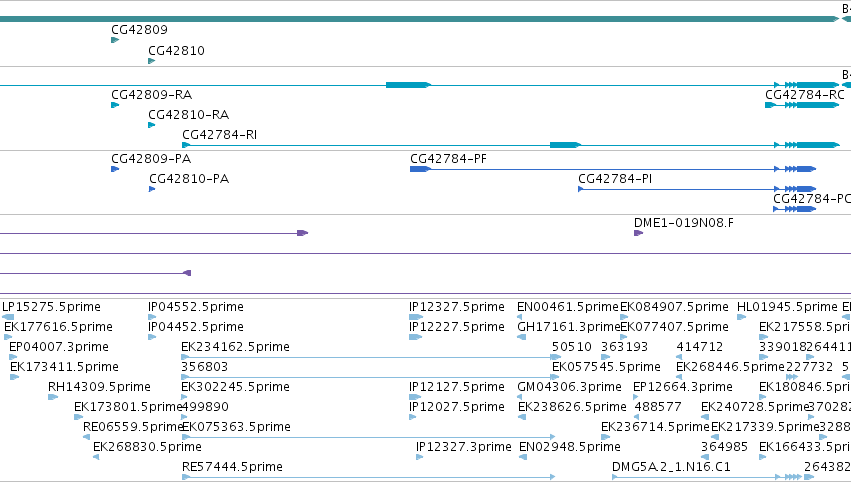Select RH14309.5prime in the EST track
The image size is (851, 482).
tap(99, 387)
